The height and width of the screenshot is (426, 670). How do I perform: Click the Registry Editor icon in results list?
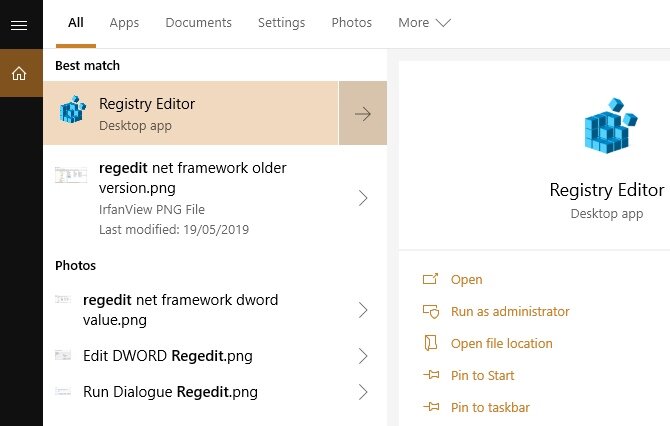point(72,110)
